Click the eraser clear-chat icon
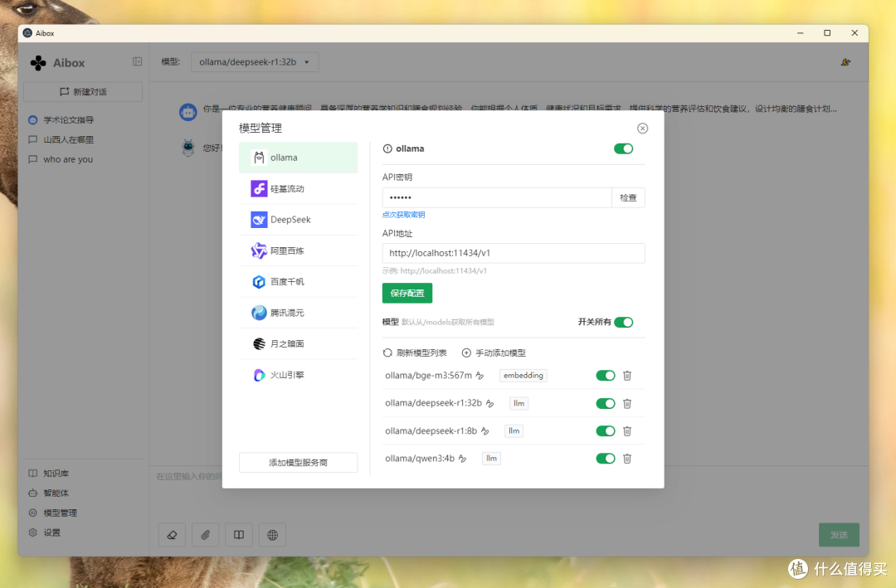Screen dimensions: 896x588 click(172, 535)
